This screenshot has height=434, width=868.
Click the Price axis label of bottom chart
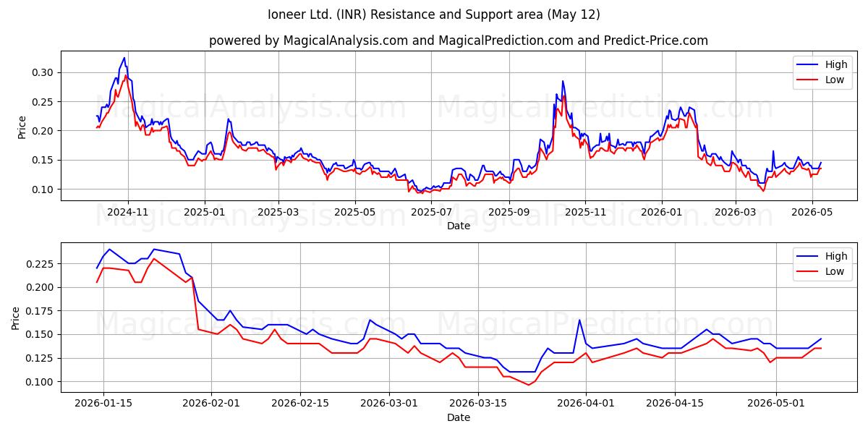pos(15,318)
